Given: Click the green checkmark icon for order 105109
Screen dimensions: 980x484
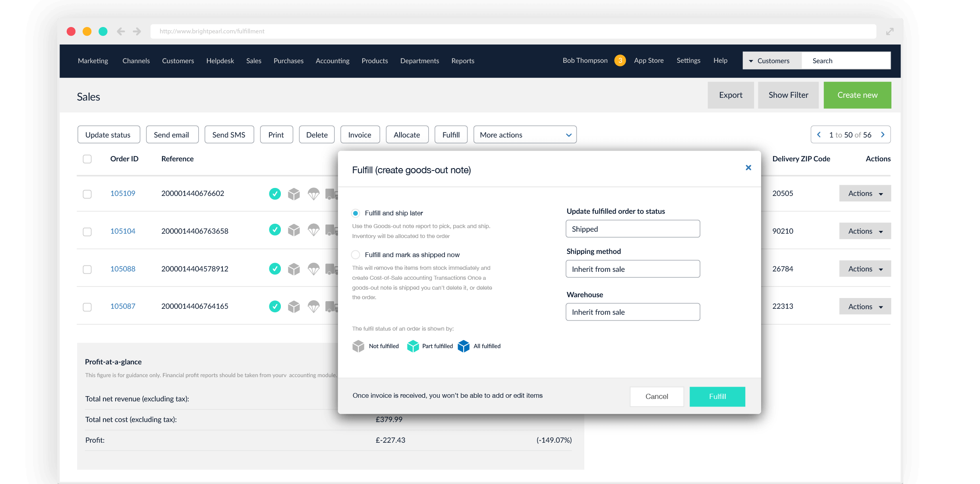Looking at the screenshot, I should click(274, 194).
